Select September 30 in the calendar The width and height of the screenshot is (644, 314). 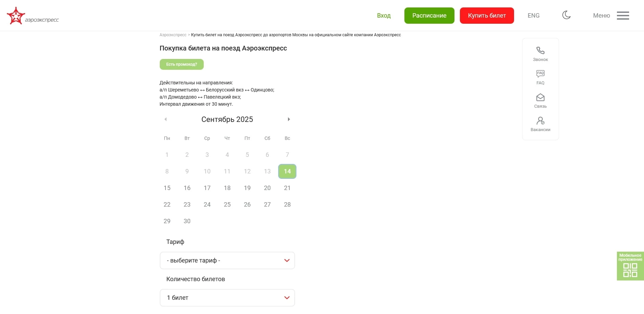187,221
